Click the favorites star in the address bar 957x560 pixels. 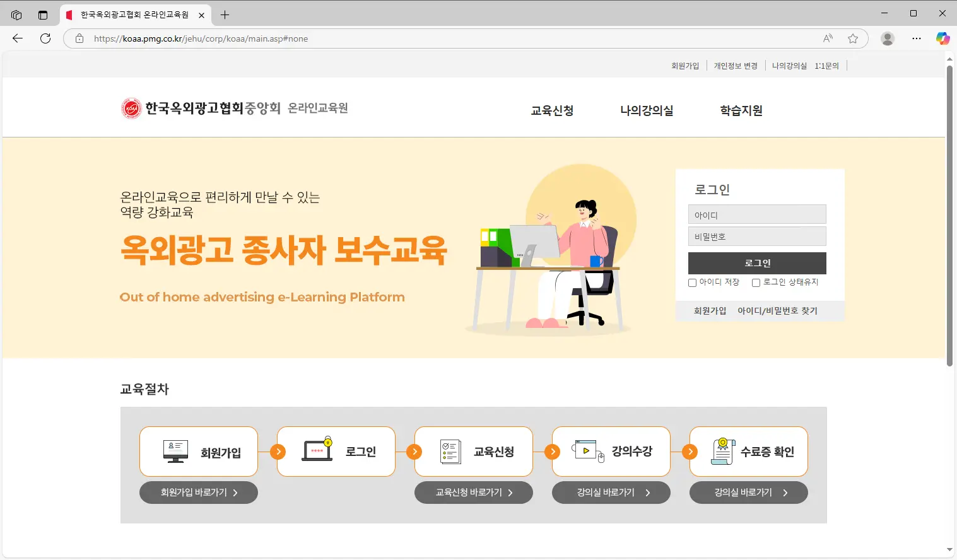tap(854, 38)
